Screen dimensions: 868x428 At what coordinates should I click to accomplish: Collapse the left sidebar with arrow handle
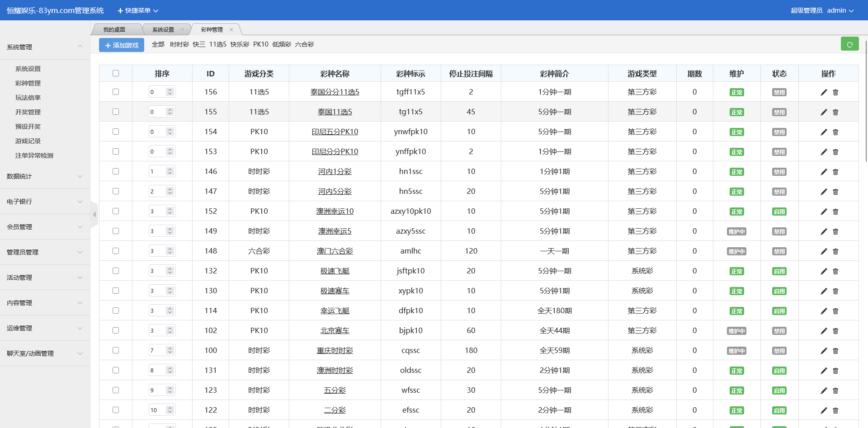pyautogui.click(x=94, y=215)
